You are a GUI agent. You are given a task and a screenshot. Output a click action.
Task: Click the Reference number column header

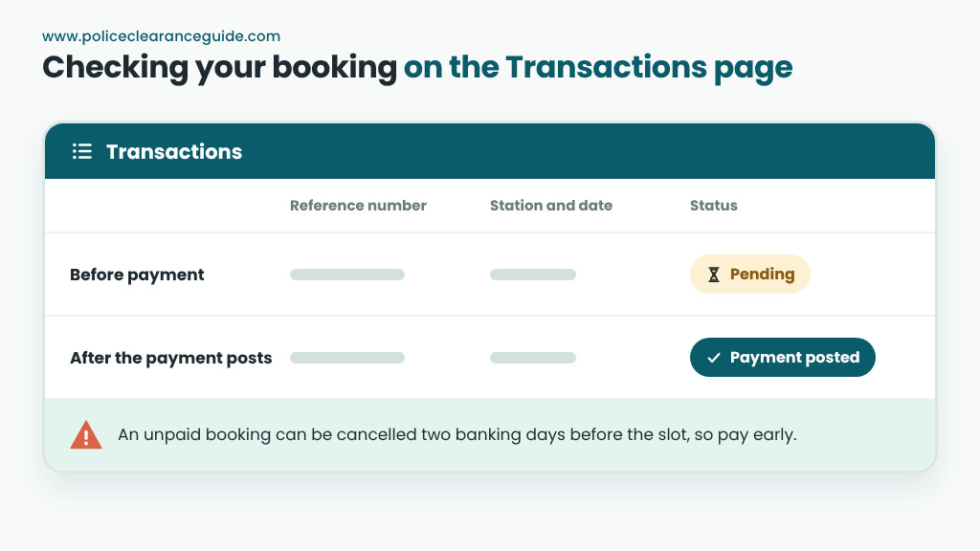[358, 206]
